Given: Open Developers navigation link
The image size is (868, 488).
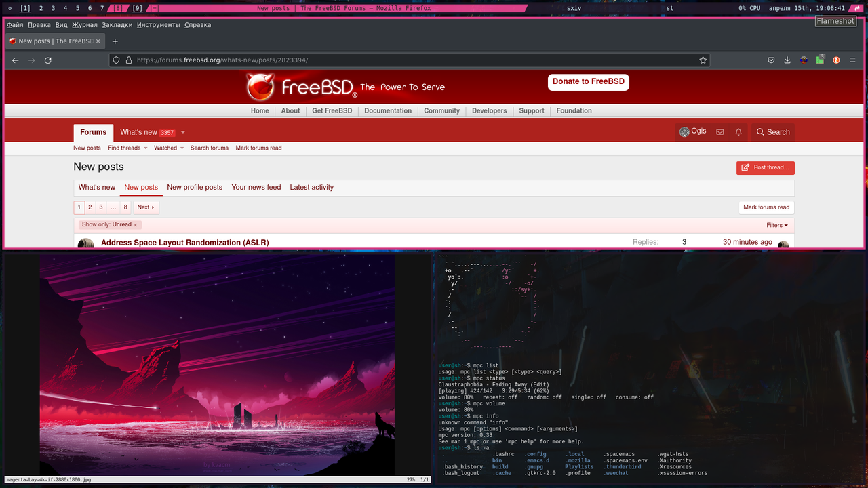Looking at the screenshot, I should (x=490, y=111).
